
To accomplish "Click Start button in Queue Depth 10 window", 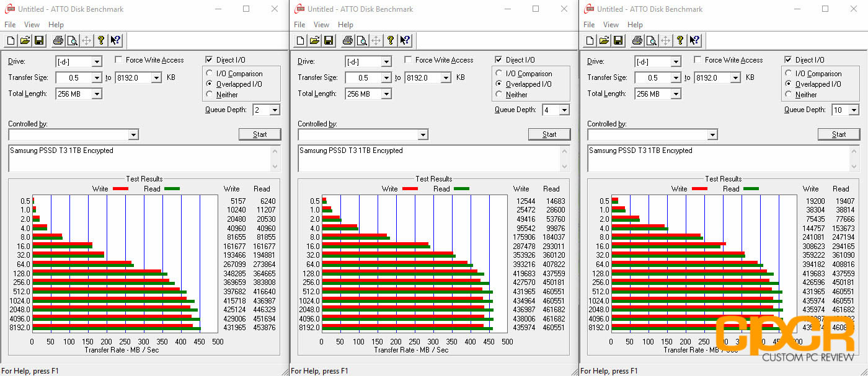I will [839, 134].
